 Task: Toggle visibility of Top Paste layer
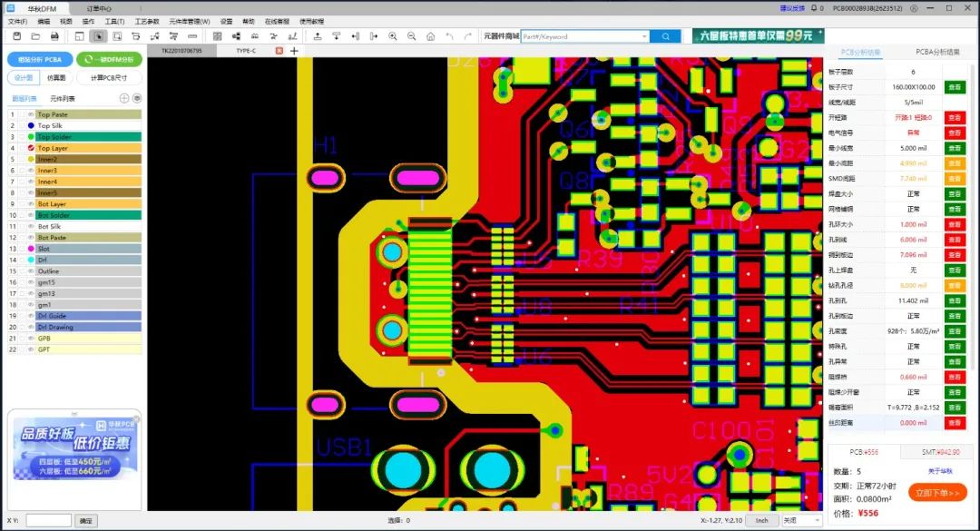click(31, 114)
